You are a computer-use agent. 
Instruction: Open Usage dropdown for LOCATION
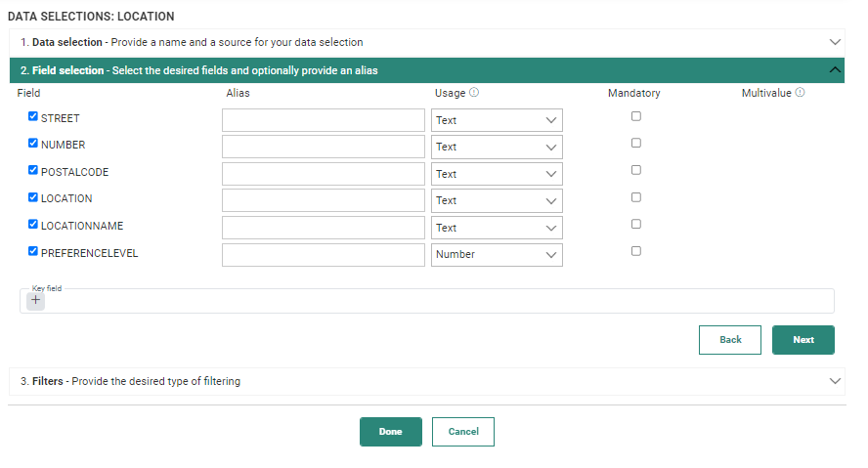point(497,201)
